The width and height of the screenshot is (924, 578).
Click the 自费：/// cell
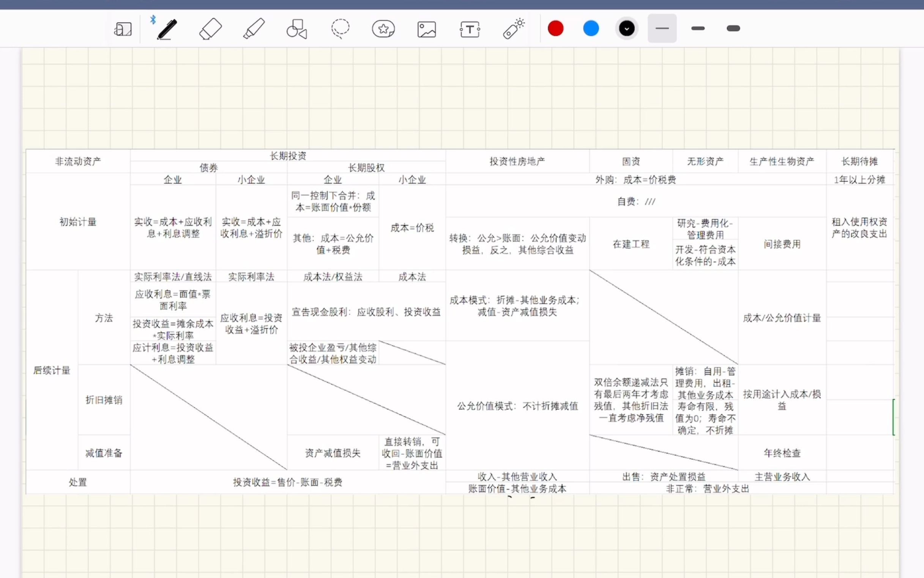pos(635,201)
